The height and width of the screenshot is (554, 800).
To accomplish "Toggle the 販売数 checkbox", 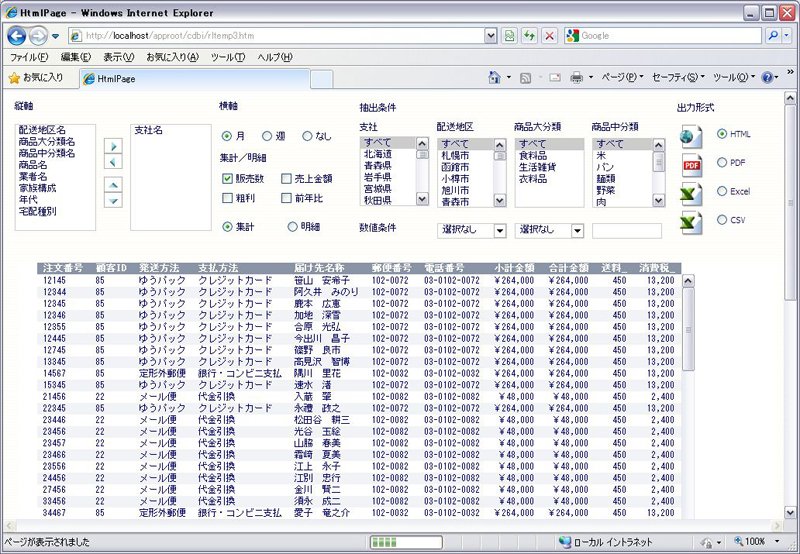I will click(x=228, y=179).
